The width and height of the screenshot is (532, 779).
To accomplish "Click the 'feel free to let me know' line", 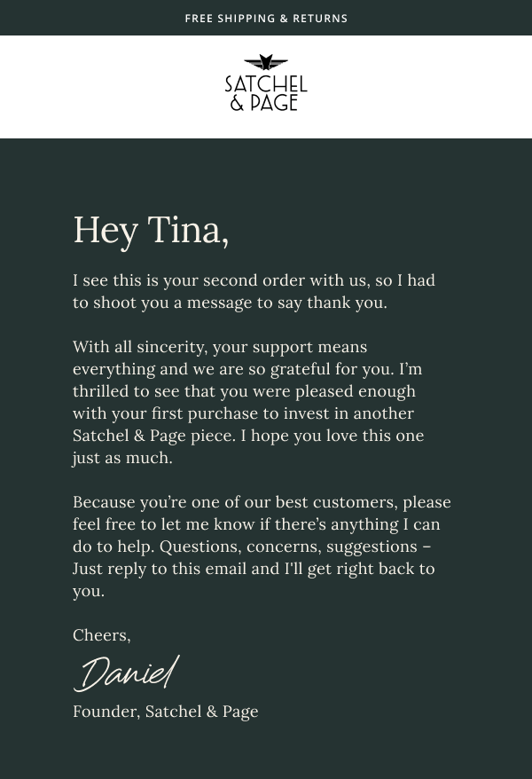I will [x=255, y=524].
